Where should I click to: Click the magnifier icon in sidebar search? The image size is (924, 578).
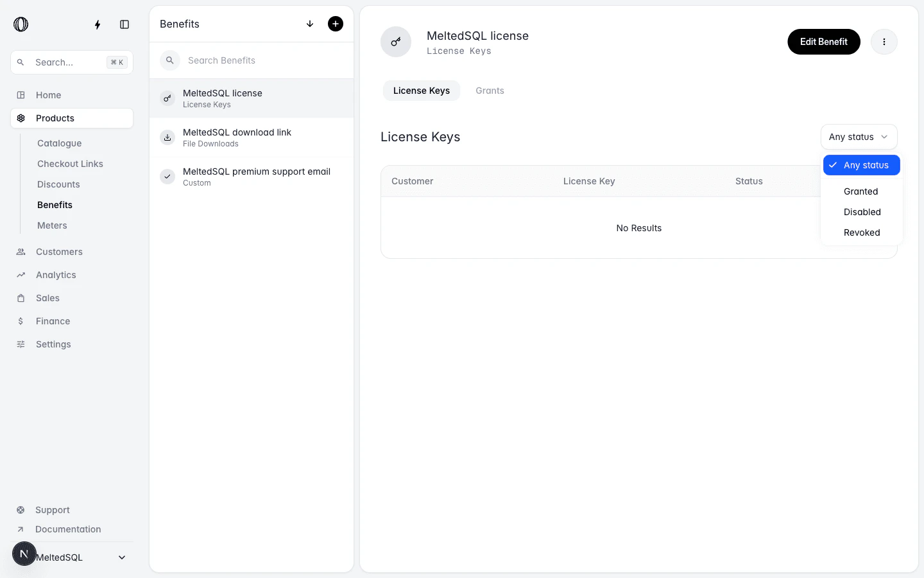coord(21,62)
